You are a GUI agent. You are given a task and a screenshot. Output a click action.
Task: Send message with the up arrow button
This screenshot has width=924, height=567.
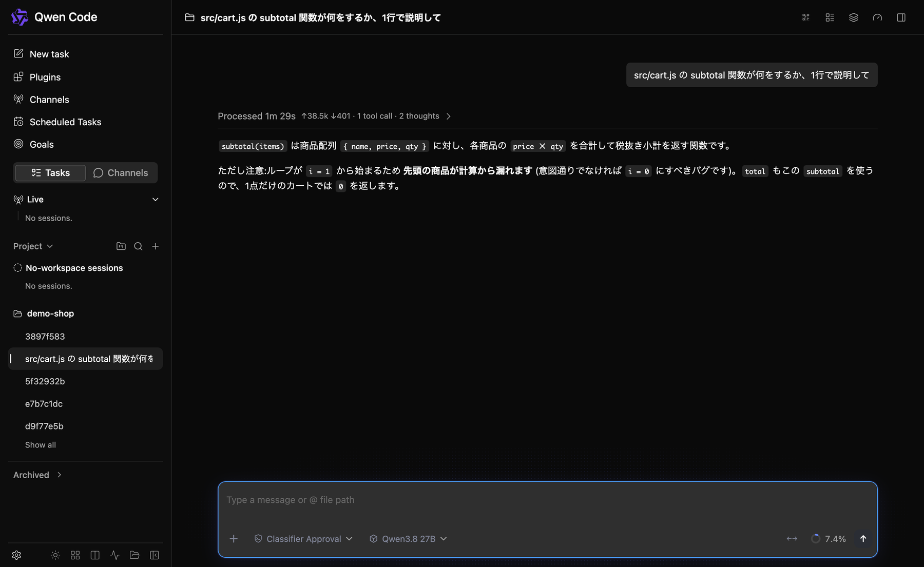pyautogui.click(x=863, y=539)
